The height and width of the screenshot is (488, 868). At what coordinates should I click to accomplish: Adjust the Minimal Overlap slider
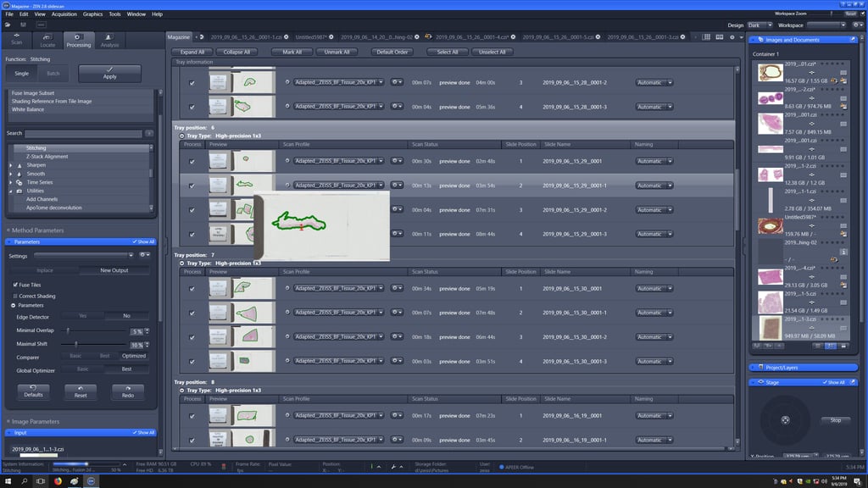(x=69, y=330)
